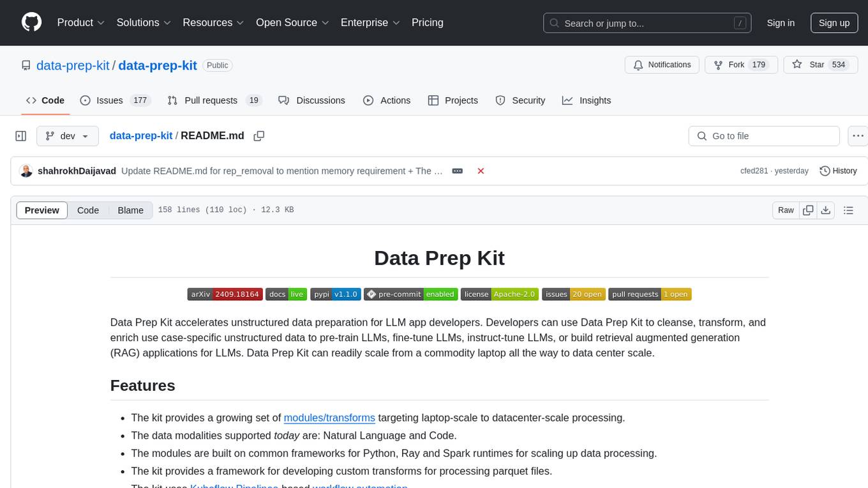Open the license Apache-2.0 badge

pos(500,294)
